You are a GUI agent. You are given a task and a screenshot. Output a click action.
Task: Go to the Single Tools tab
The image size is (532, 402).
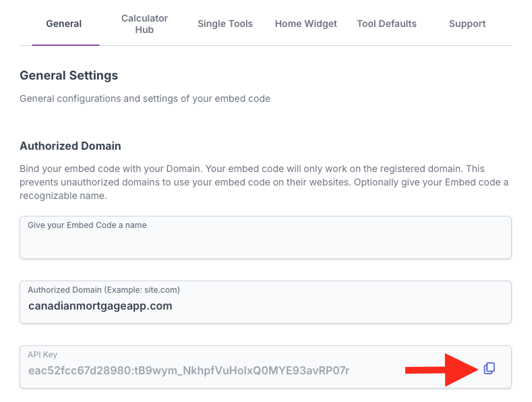tap(225, 24)
